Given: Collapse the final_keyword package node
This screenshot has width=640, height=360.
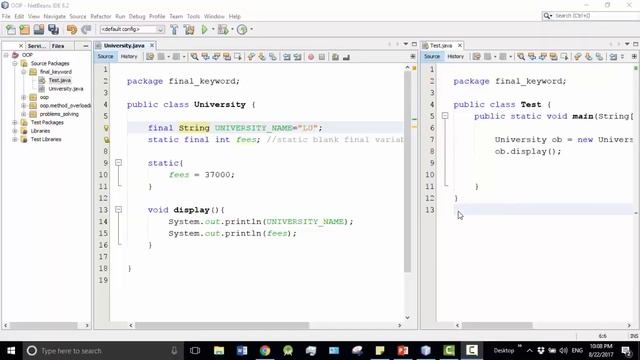Looking at the screenshot, I should coord(24,72).
